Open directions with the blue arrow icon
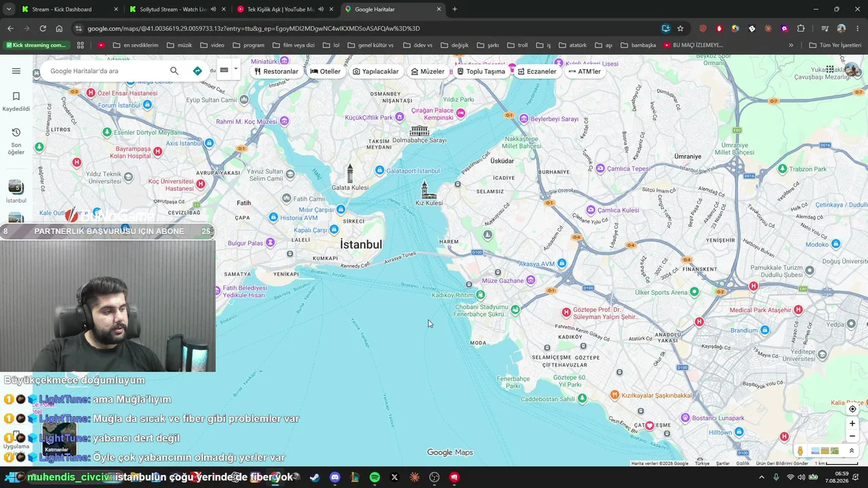 [x=197, y=71]
